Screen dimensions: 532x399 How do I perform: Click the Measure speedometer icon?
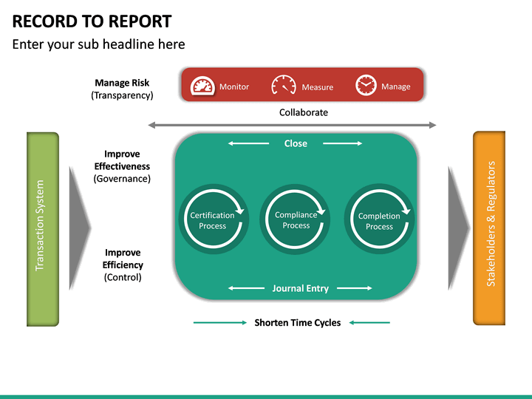(284, 86)
